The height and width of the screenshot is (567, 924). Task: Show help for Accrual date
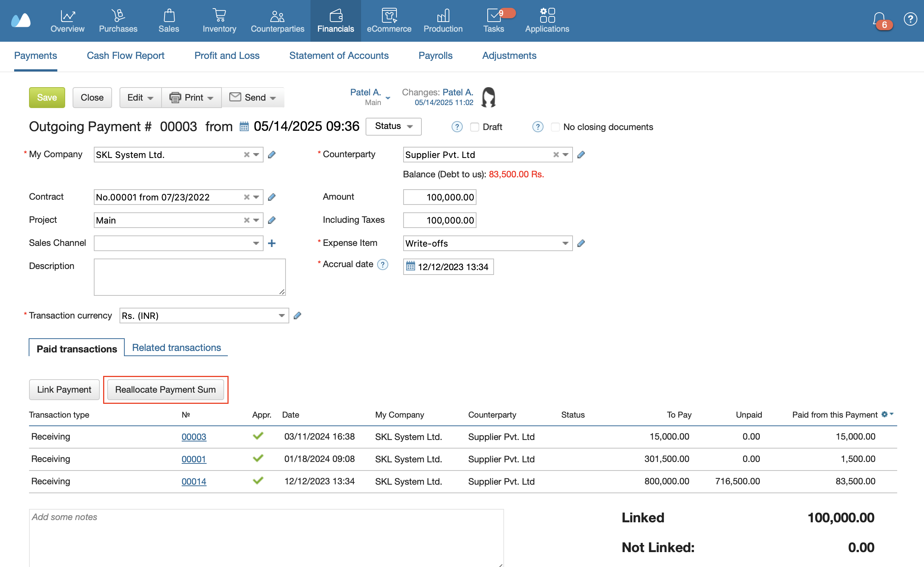382,265
